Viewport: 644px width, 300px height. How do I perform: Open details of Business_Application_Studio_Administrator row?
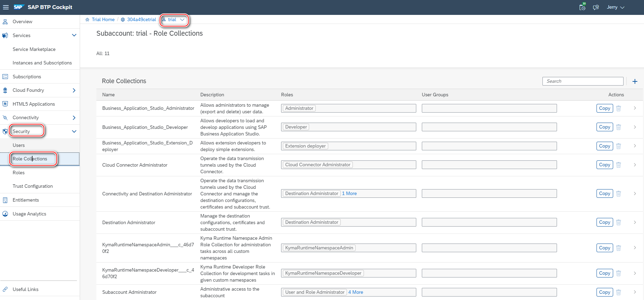point(635,108)
